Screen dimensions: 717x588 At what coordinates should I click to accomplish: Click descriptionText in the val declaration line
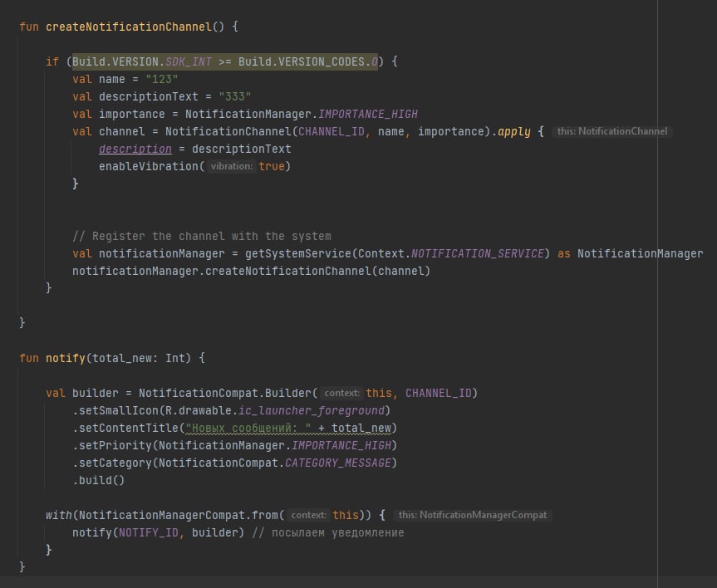click(149, 96)
